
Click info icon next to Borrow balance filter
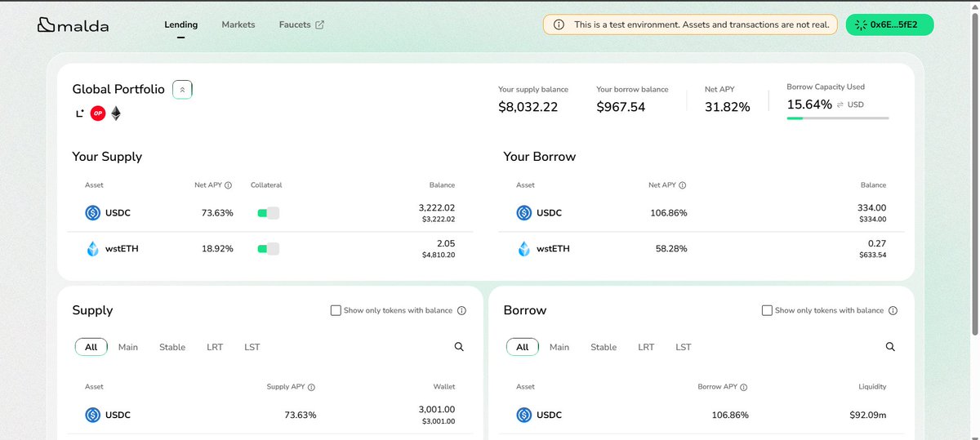pyautogui.click(x=893, y=310)
